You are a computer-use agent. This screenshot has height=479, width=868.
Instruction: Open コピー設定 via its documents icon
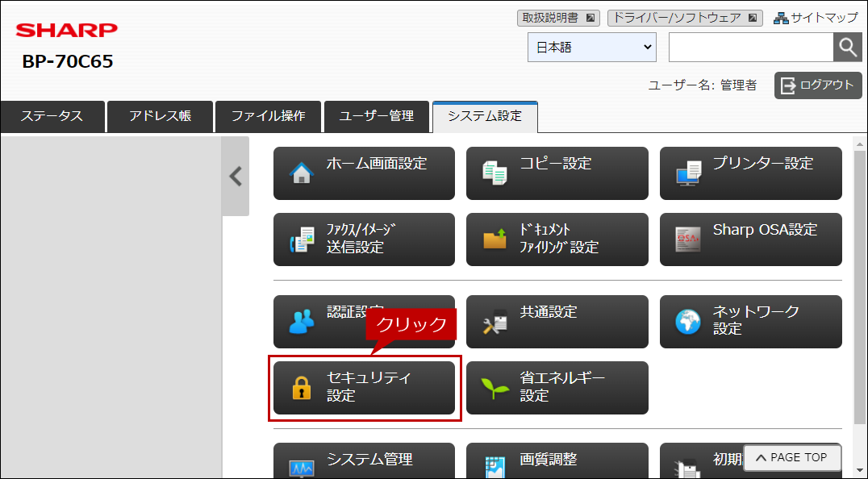click(x=494, y=173)
